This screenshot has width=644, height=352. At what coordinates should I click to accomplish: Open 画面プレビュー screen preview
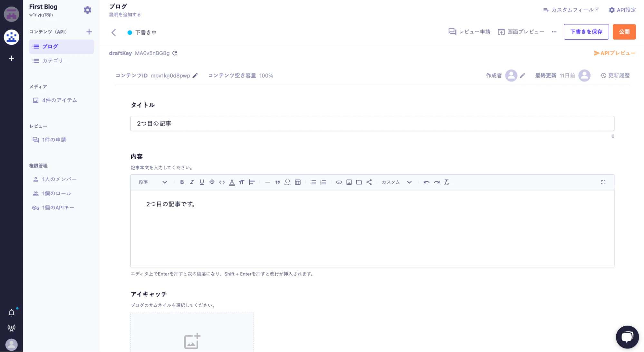tap(521, 32)
